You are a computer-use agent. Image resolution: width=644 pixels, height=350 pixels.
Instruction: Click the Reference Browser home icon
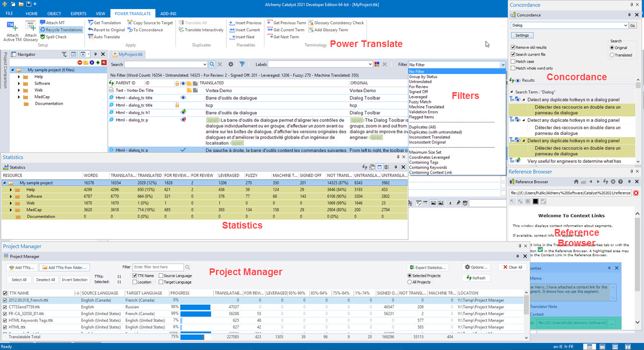(x=576, y=182)
